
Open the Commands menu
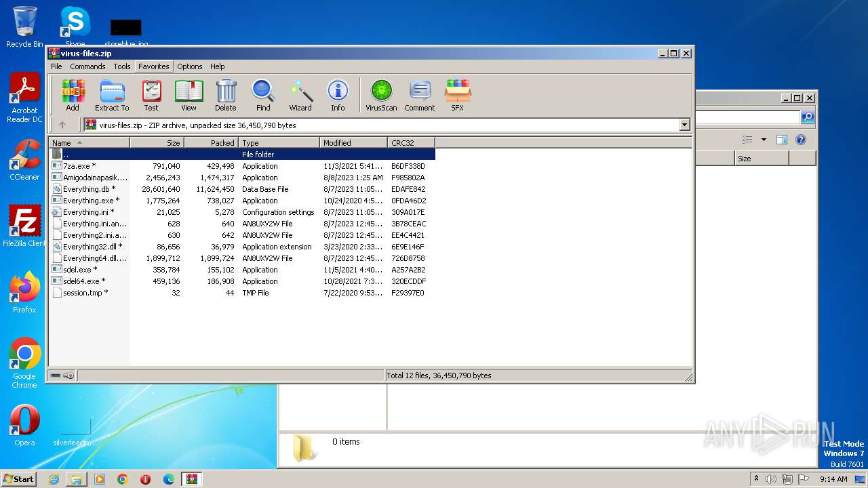click(x=87, y=66)
